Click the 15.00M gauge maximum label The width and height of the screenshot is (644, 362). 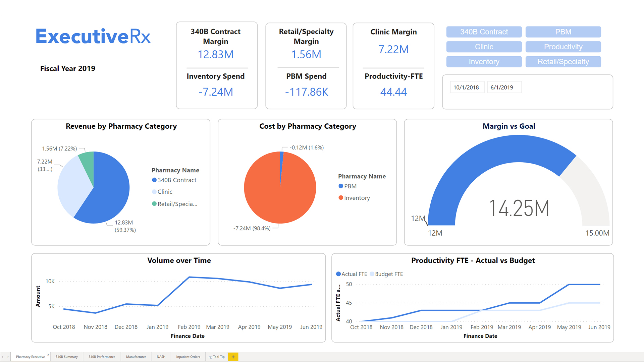click(597, 233)
